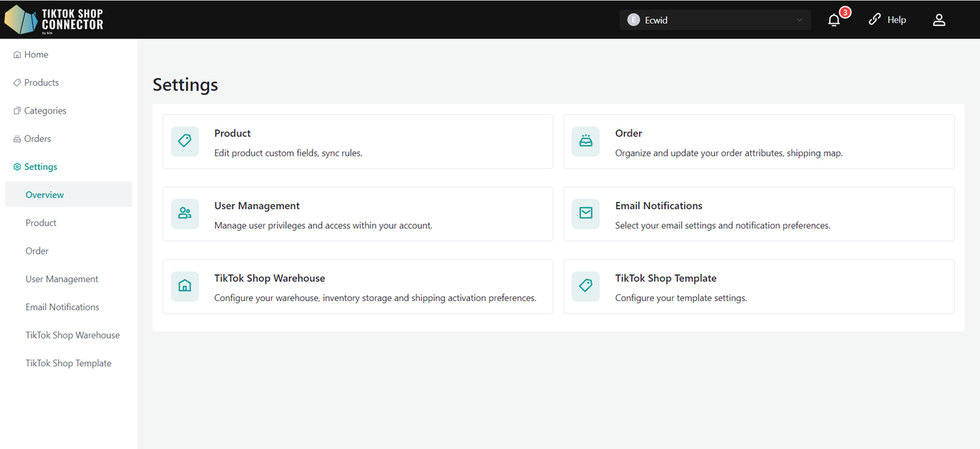Click the Product card tag icon
The height and width of the screenshot is (449, 980).
[x=185, y=142]
